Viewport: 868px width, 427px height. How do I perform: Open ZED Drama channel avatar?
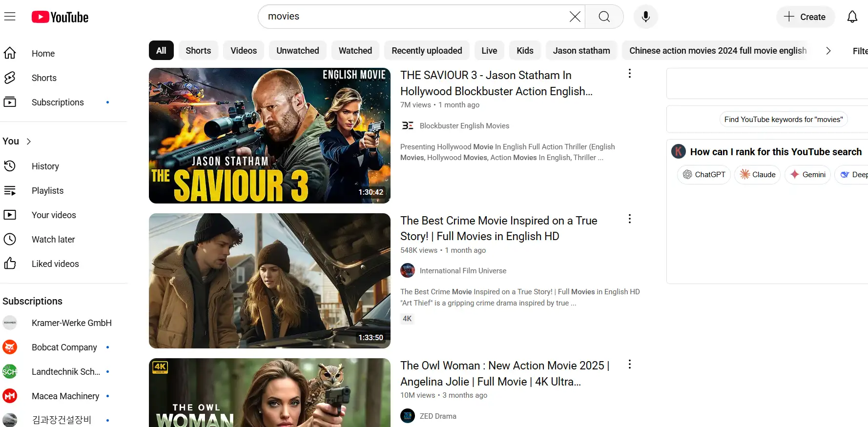pyautogui.click(x=408, y=416)
